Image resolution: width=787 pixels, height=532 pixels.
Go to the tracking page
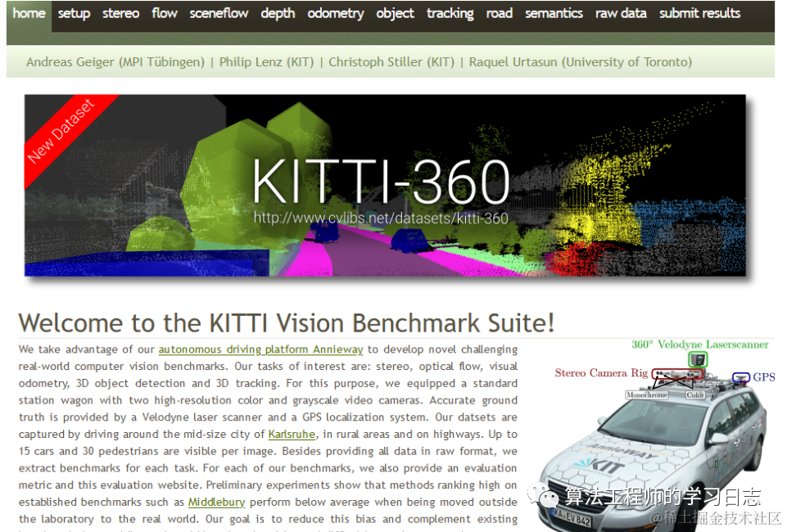(x=450, y=14)
